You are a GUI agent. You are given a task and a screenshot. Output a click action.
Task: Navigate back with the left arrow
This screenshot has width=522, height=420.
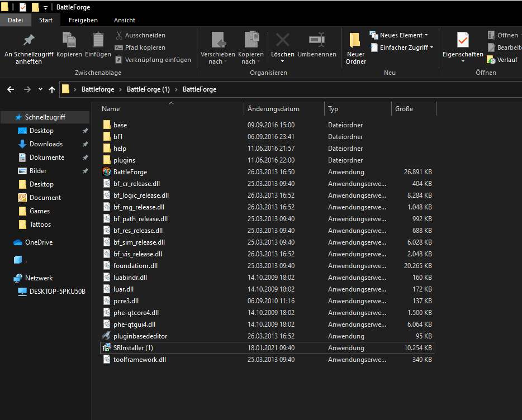point(11,89)
